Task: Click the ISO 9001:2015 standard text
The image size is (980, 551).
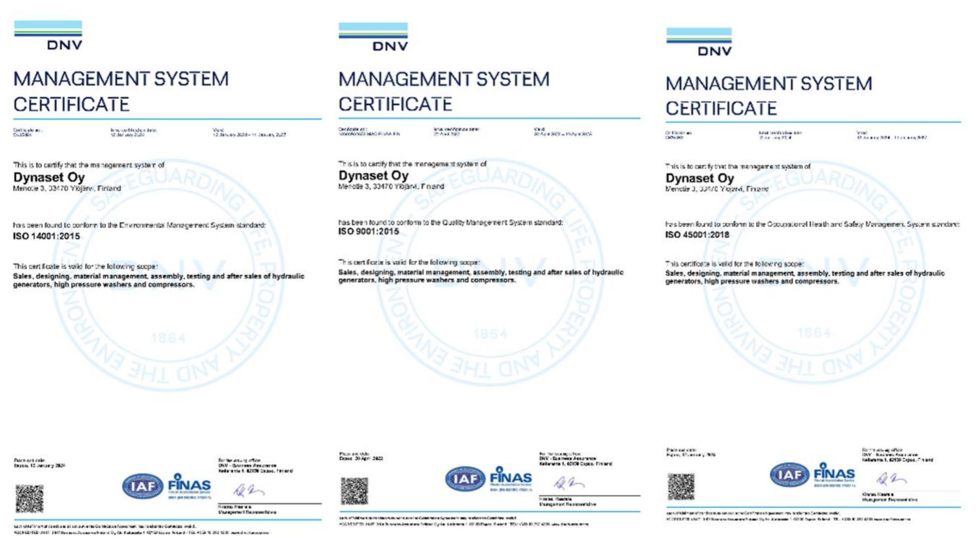Action: point(369,232)
